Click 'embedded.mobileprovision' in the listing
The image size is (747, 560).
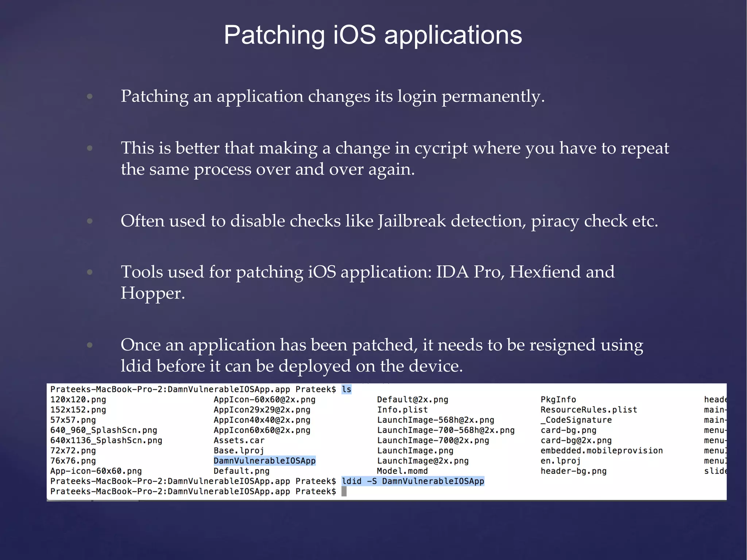click(x=601, y=451)
